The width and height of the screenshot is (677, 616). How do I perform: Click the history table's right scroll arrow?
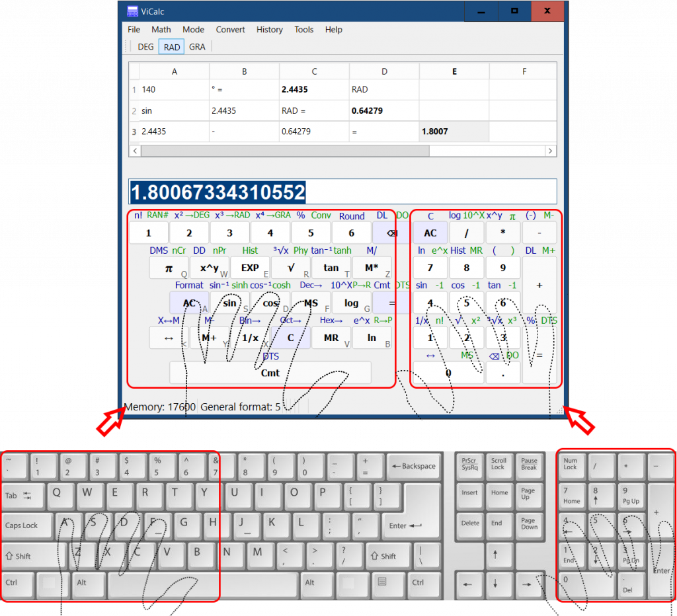(x=550, y=151)
